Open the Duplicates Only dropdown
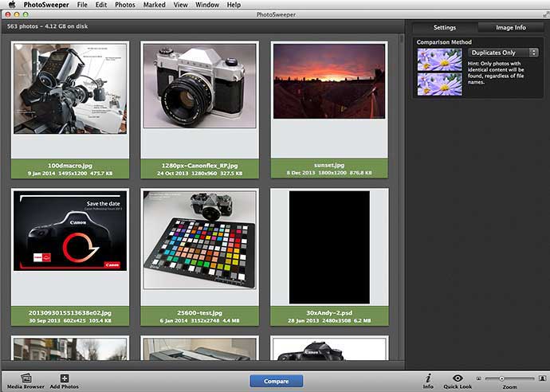Screen dimensions: 550x392 (503, 53)
